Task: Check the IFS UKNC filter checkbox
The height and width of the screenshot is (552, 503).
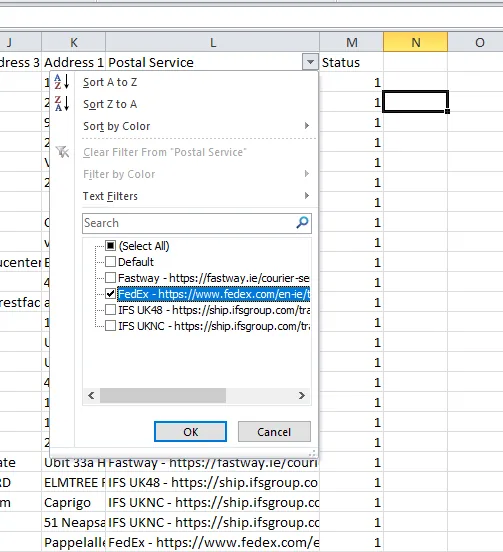Action: click(111, 326)
